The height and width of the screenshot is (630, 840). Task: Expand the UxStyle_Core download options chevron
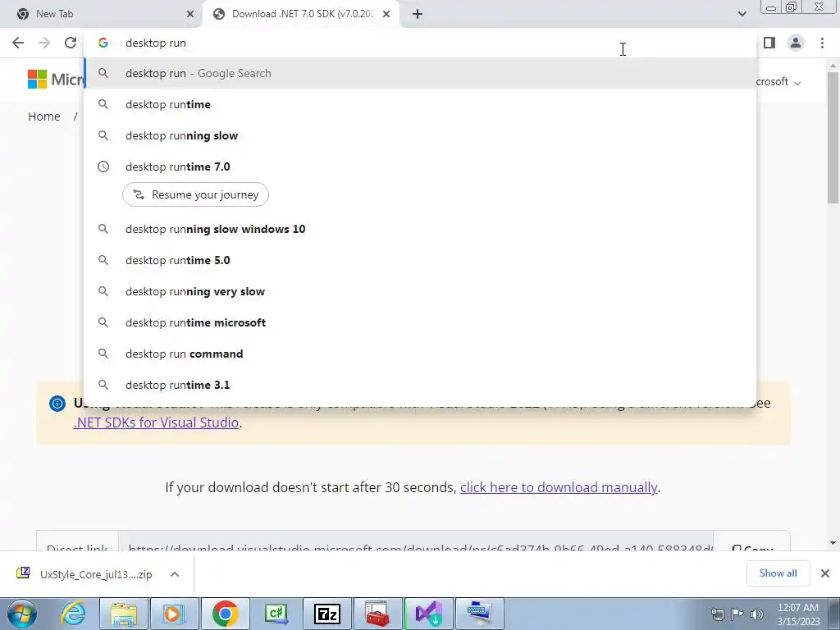pos(175,574)
